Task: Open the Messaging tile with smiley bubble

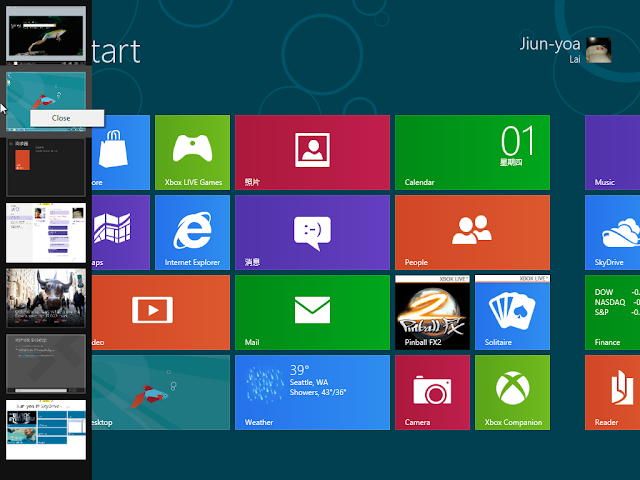Action: point(312,232)
